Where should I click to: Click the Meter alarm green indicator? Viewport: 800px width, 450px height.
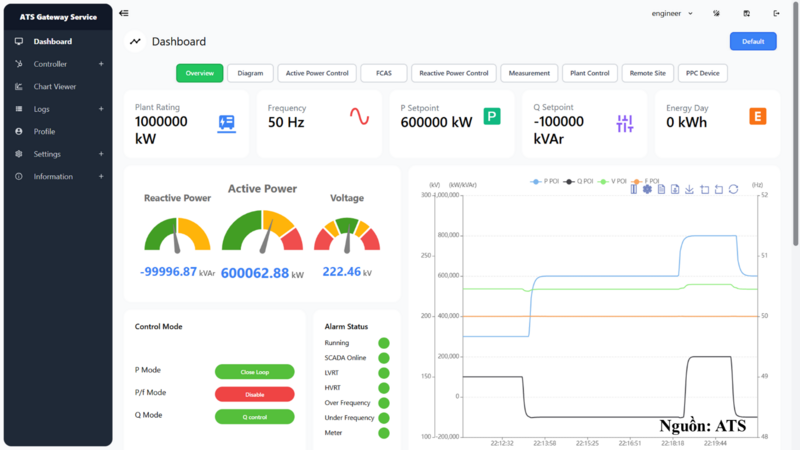[384, 433]
